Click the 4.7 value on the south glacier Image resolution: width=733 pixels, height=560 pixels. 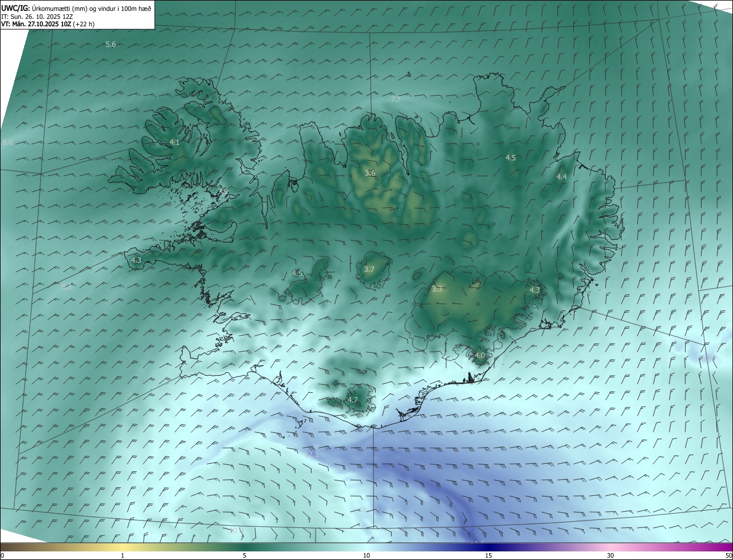click(x=353, y=400)
